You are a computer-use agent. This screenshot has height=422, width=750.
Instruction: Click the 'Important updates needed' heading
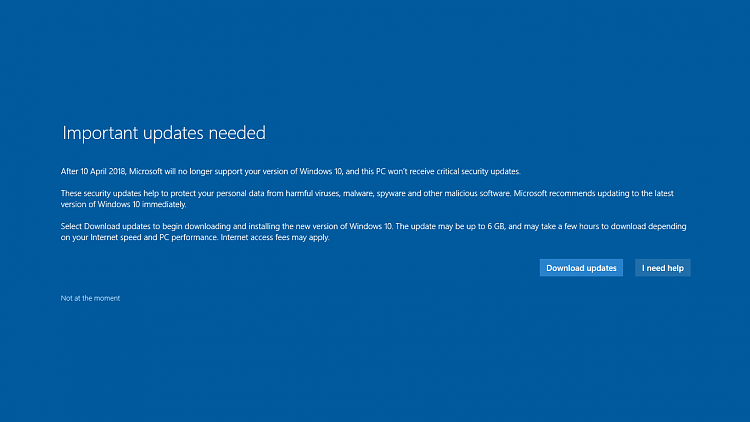164,133
